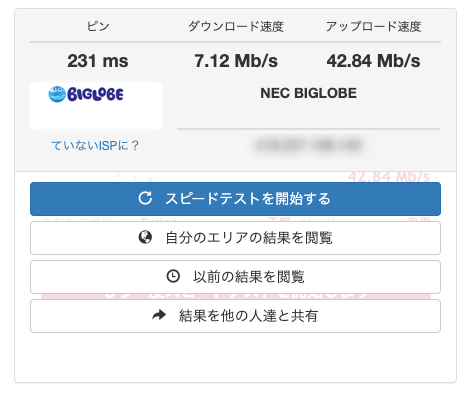This screenshot has width=465, height=395.
Task: Click the ダウンロード速度 column header
Action: [x=236, y=26]
